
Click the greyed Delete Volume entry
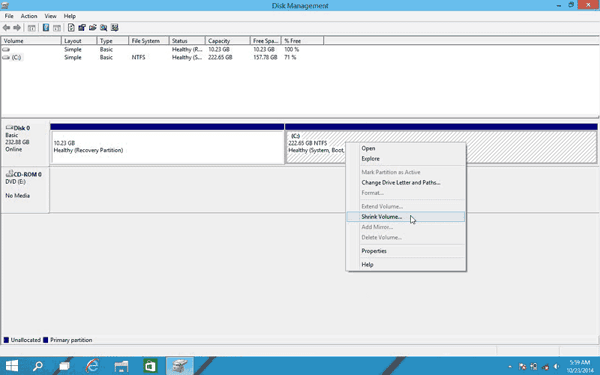coord(406,238)
